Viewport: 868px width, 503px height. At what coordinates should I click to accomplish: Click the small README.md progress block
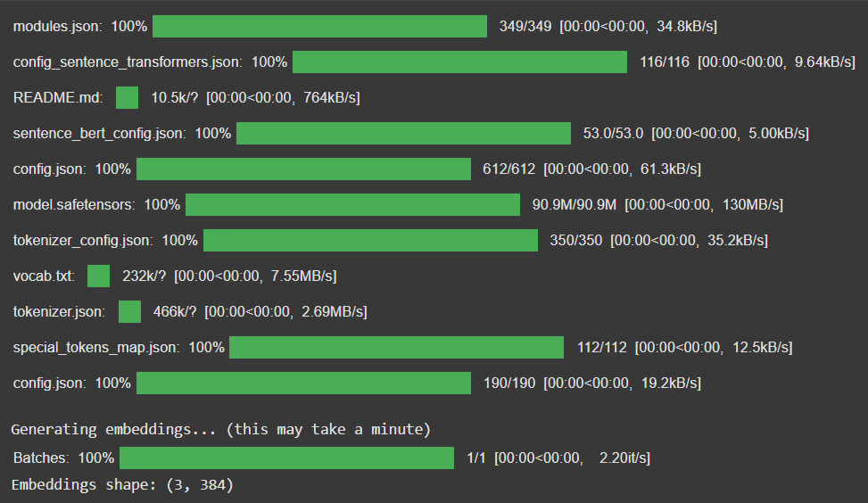pyautogui.click(x=128, y=97)
